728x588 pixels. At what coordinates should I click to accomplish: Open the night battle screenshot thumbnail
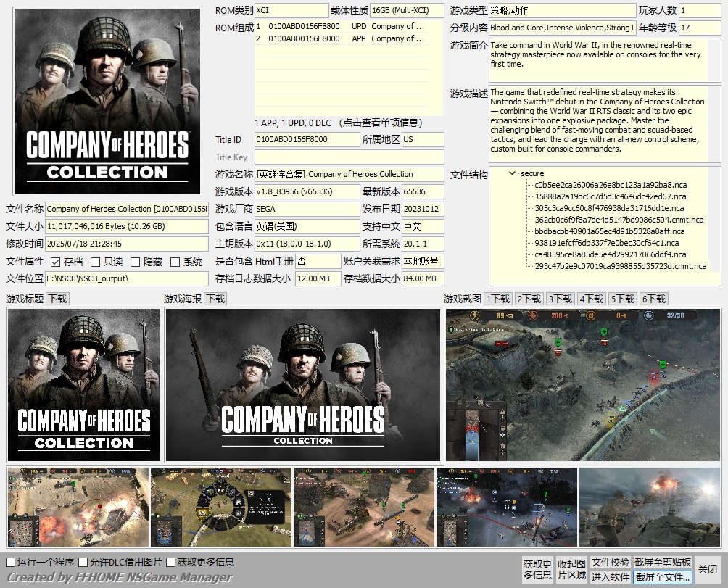(507, 508)
